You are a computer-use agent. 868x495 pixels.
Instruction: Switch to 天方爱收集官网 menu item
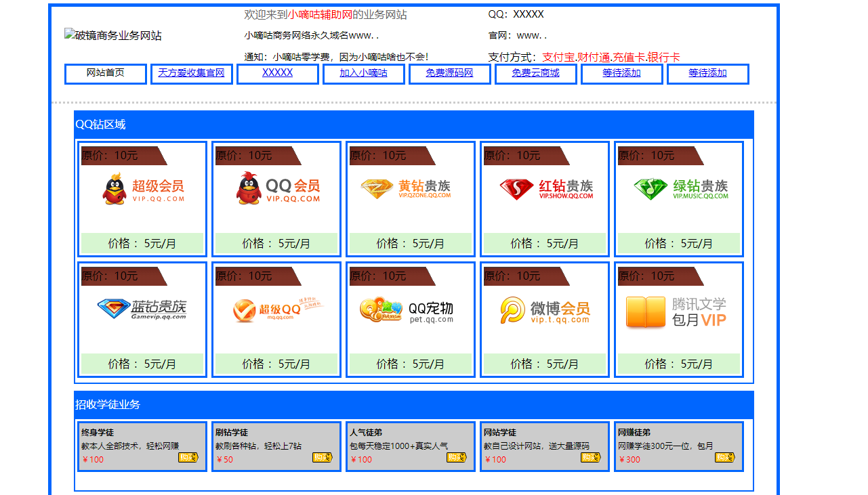pos(191,74)
